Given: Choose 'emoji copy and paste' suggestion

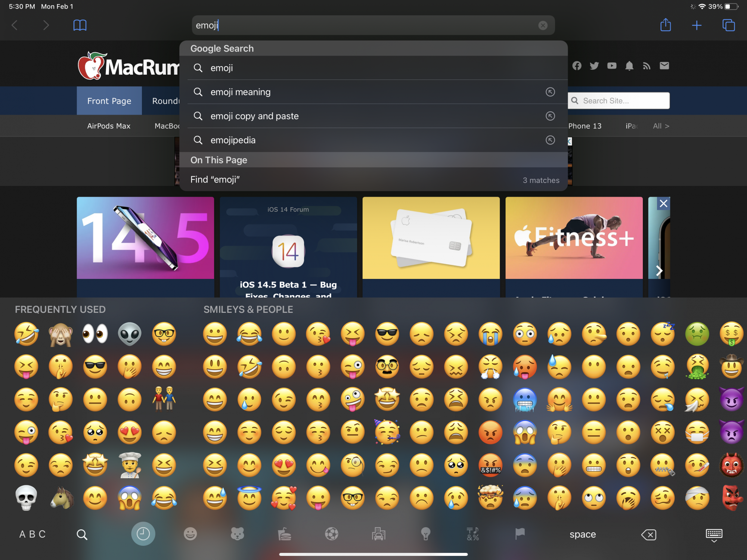Looking at the screenshot, I should tap(255, 116).
